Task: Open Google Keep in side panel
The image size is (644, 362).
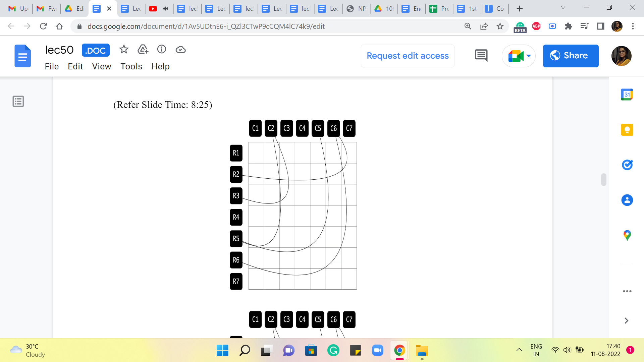Action: coord(627,130)
